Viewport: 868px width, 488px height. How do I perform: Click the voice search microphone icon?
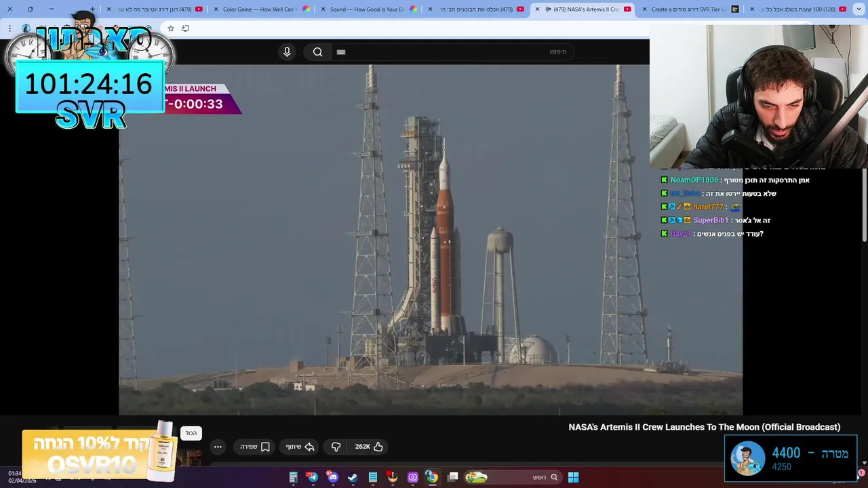pyautogui.click(x=287, y=52)
